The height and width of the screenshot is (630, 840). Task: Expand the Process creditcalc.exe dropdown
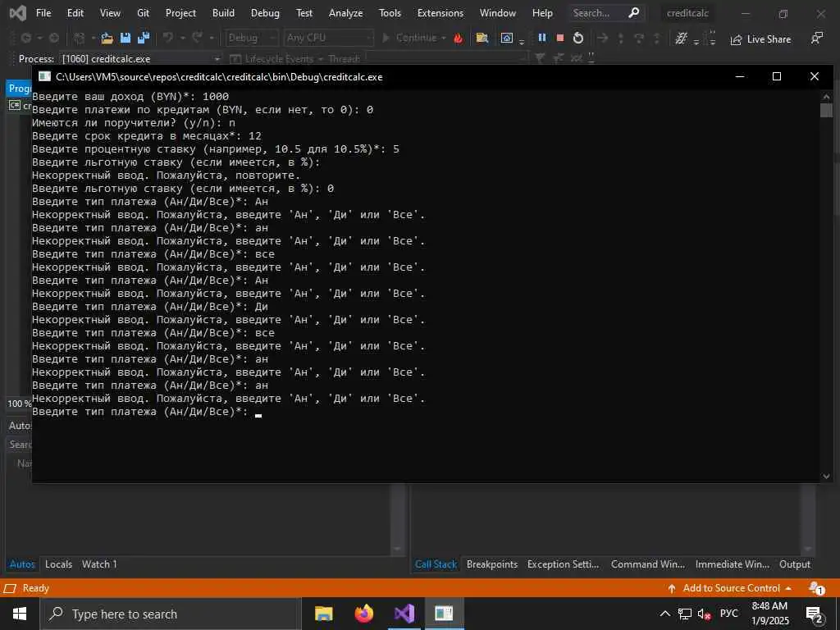[217, 59]
